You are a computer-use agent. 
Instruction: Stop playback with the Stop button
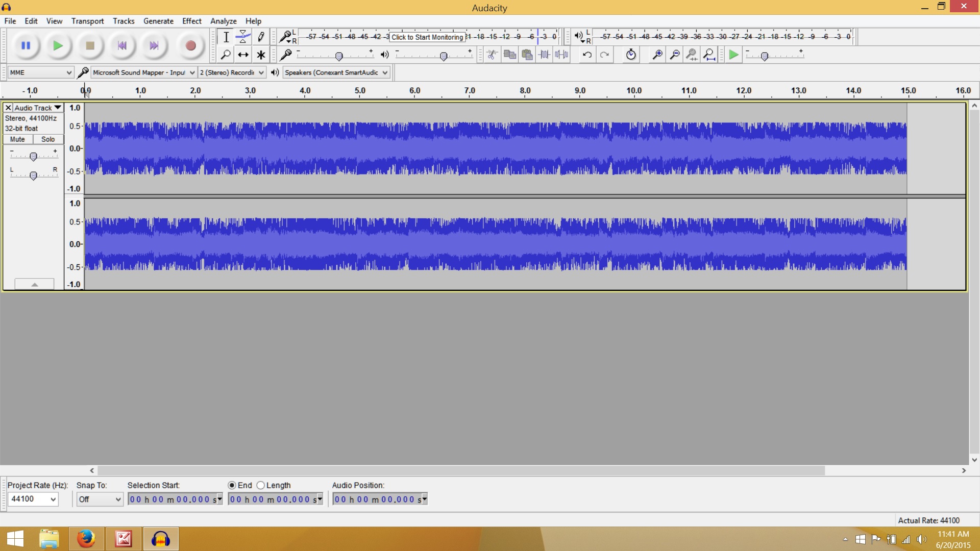click(x=90, y=45)
